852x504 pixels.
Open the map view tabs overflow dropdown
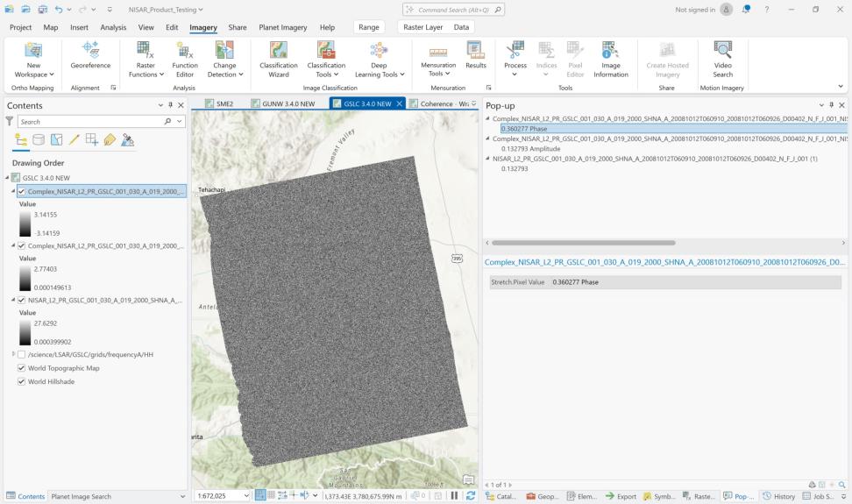click(x=474, y=103)
